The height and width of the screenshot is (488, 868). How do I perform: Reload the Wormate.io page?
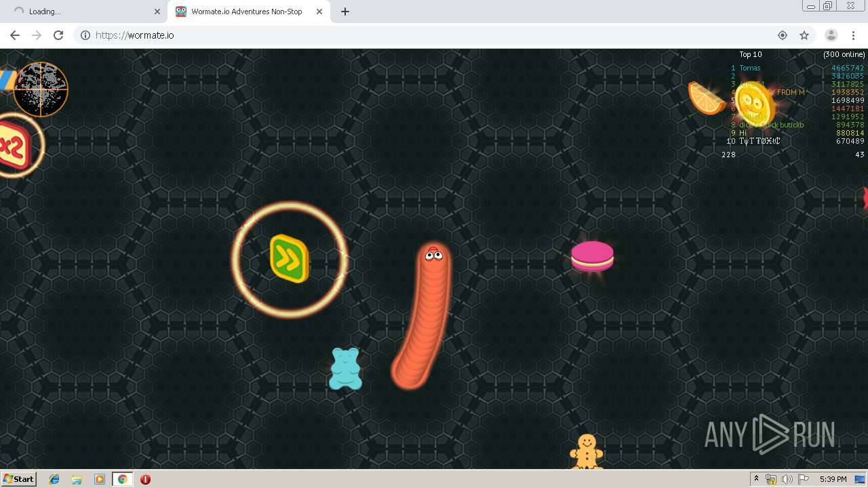pos(58,35)
